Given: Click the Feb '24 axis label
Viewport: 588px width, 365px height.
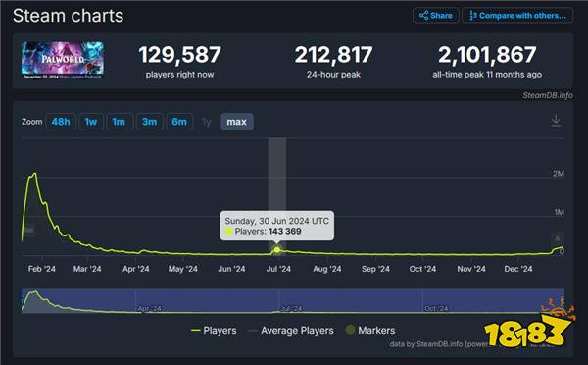Looking at the screenshot, I should pos(41,269).
